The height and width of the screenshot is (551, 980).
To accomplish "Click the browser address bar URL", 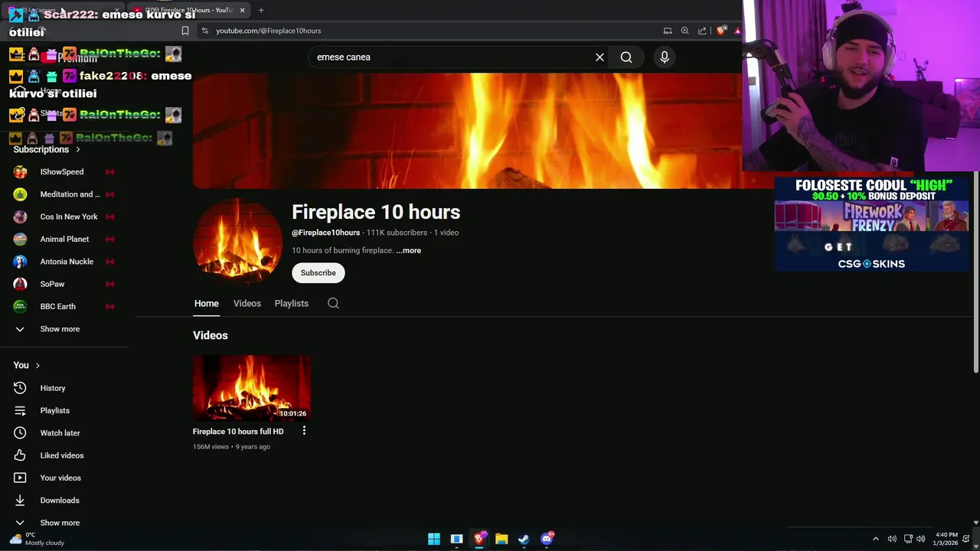I will pyautogui.click(x=268, y=31).
